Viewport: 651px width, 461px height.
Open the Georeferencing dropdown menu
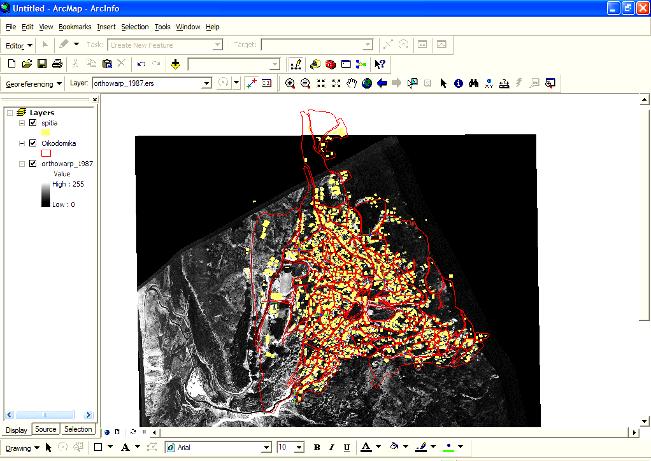(x=34, y=84)
